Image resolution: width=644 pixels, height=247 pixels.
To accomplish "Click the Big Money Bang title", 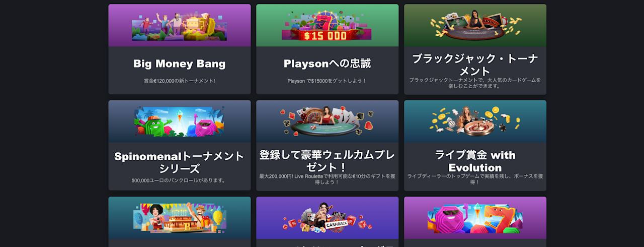I will [180, 64].
